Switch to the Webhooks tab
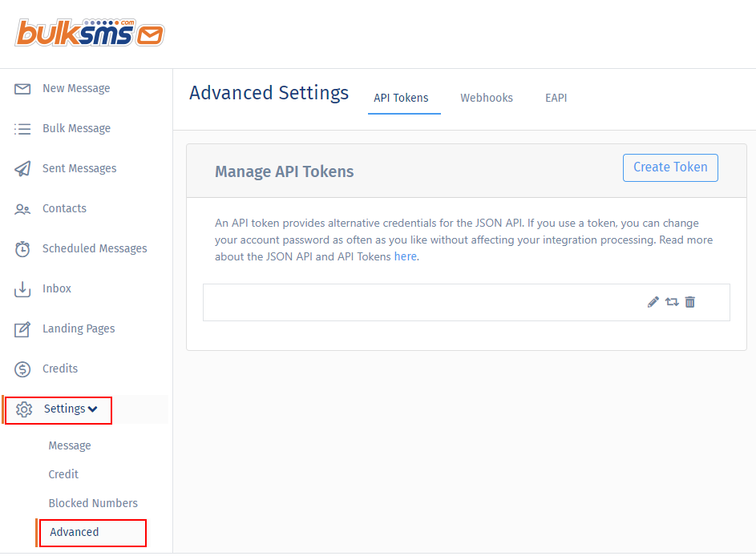756x556 pixels. click(x=487, y=98)
